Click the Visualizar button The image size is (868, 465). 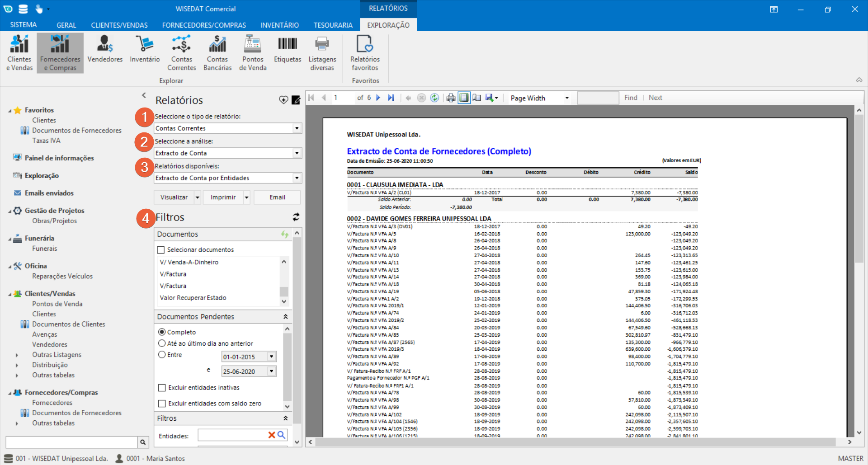click(174, 197)
